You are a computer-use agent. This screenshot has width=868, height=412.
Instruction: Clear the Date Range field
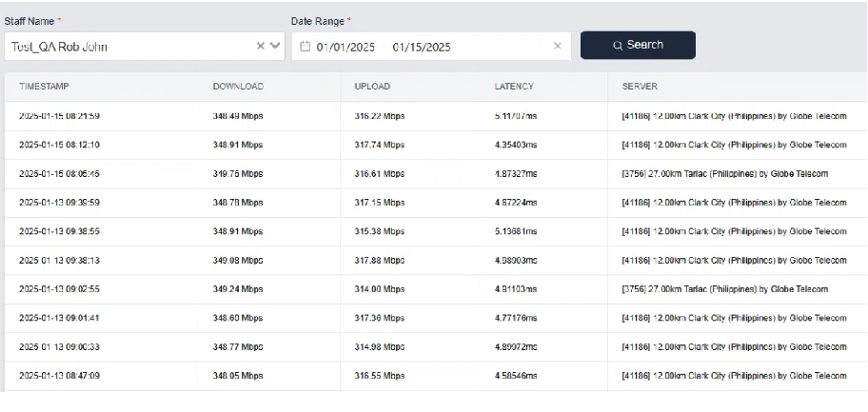point(558,46)
